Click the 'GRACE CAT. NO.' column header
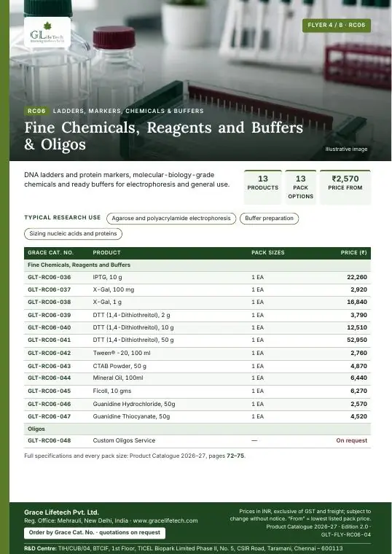Screen dimensions: 392x554 pyautogui.click(x=50, y=253)
